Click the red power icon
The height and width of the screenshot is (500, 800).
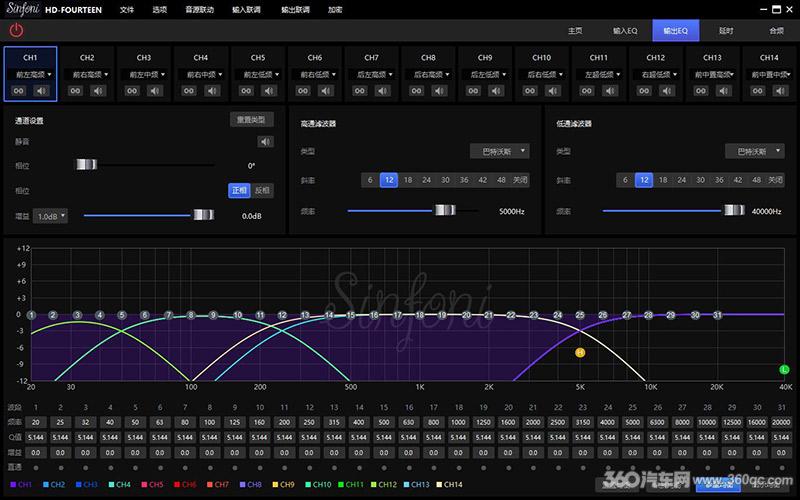pyautogui.click(x=16, y=30)
